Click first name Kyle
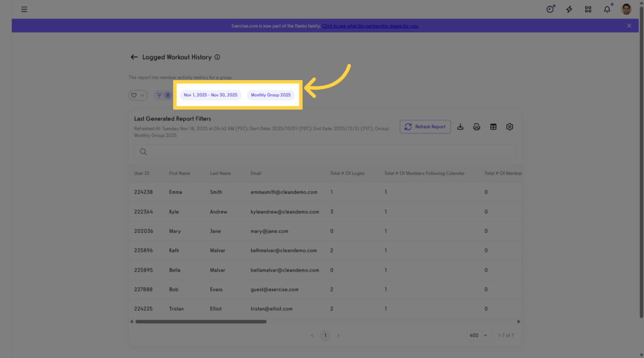The height and width of the screenshot is (358, 644). coord(174,212)
